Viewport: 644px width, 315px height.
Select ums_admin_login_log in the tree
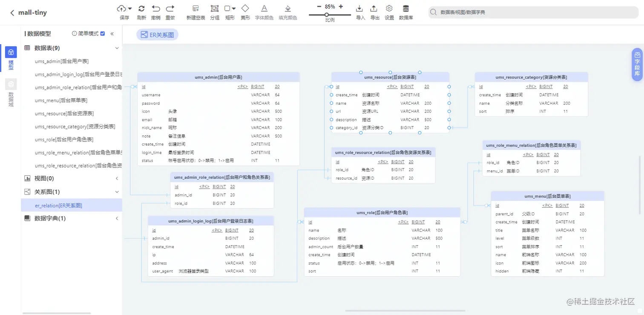[78, 74]
